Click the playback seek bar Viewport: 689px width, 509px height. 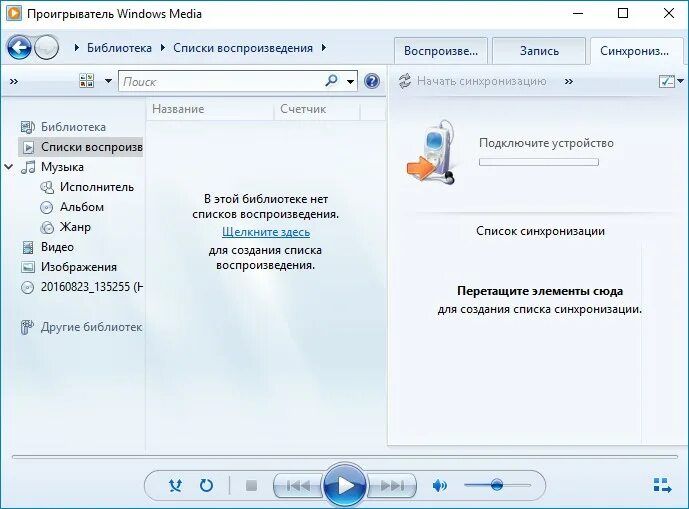[x=345, y=457]
